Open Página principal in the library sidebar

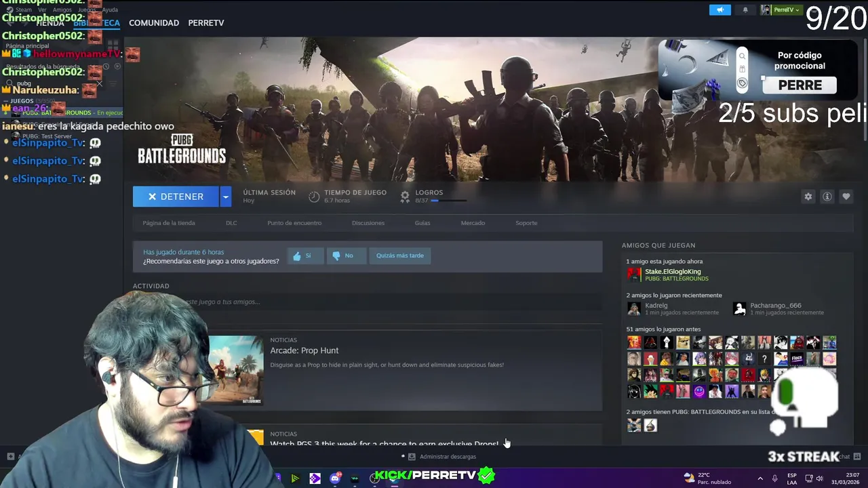tap(27, 46)
